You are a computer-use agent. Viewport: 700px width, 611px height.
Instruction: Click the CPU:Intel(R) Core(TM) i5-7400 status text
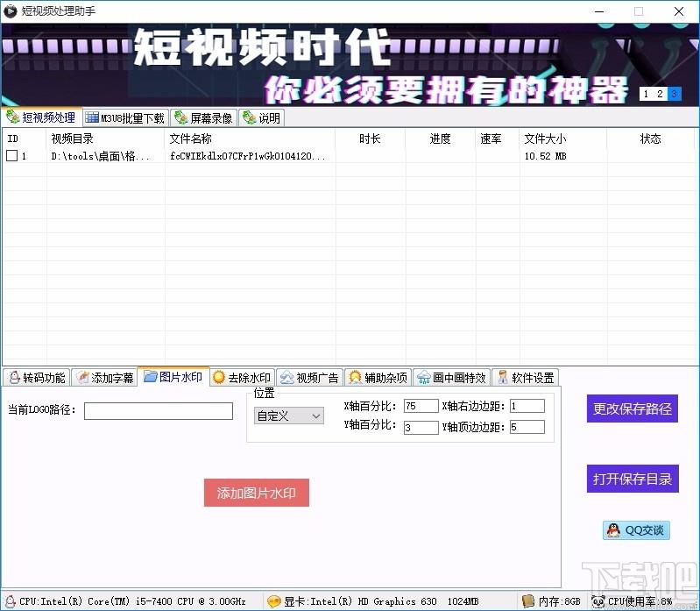(132, 601)
